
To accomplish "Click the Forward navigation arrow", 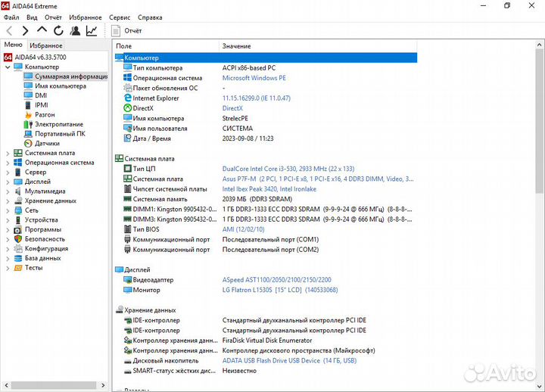I will point(25,31).
